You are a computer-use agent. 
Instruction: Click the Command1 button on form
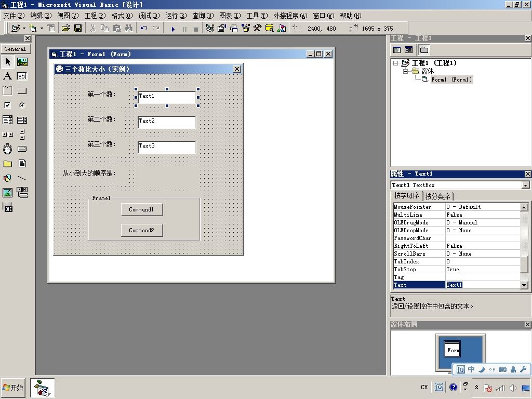142,210
